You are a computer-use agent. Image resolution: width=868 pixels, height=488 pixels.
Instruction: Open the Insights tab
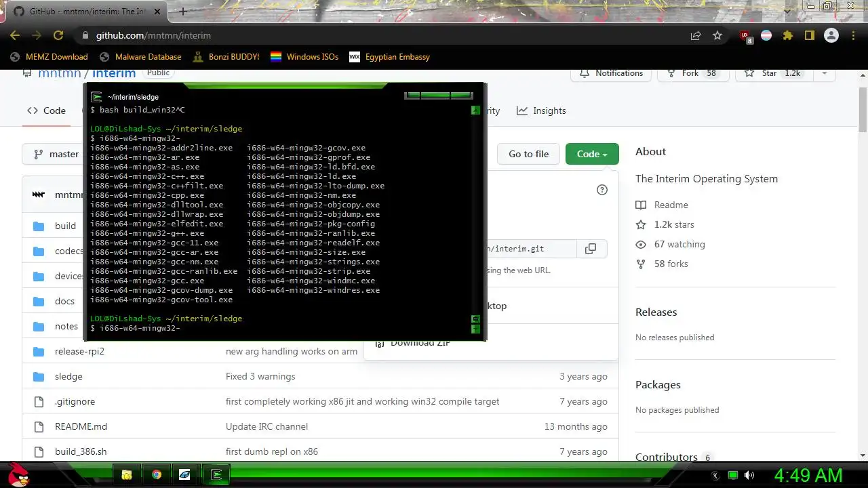coord(541,110)
